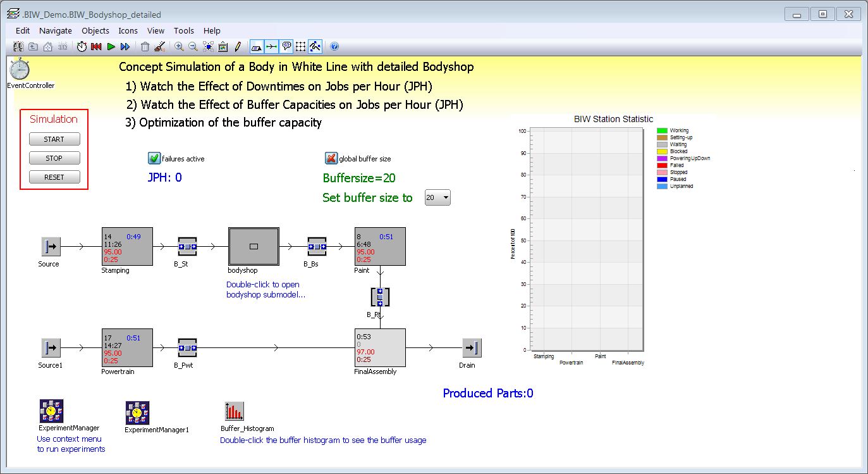Start the simulation with the green play toolbar icon
Viewport: 868px width, 474px height.
point(111,46)
